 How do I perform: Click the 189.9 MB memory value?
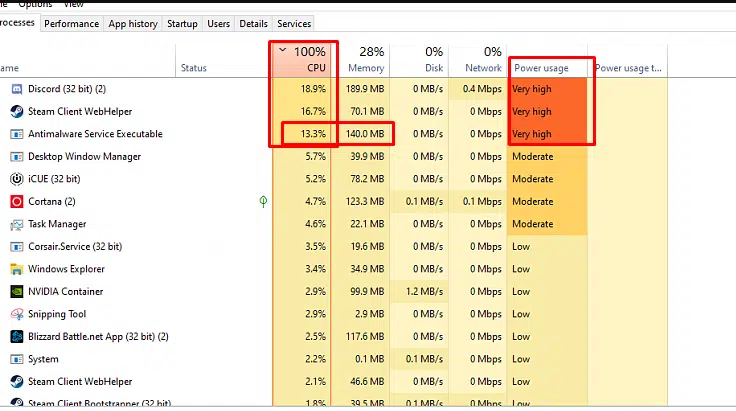[x=365, y=89]
